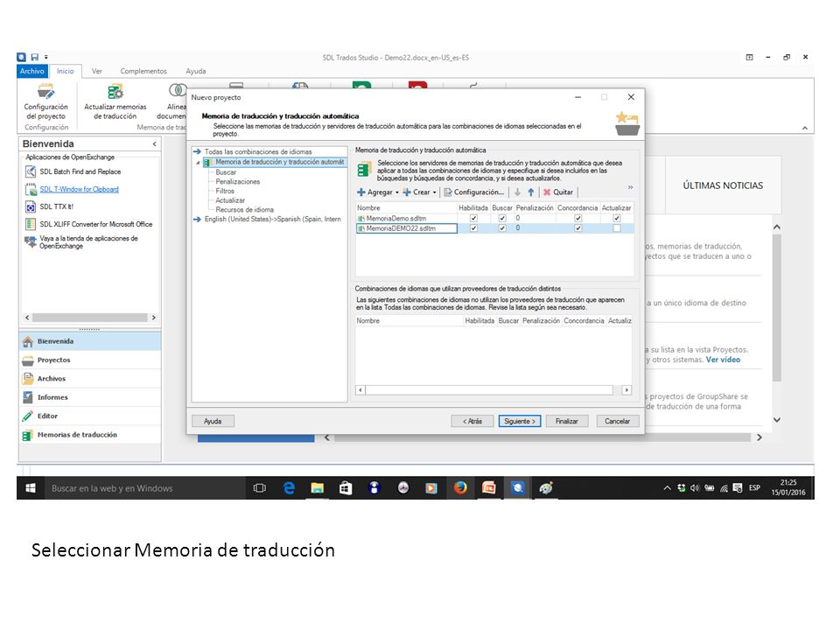Image resolution: width=840 pixels, height=630 pixels.
Task: Open the Crear dropdown menu
Action: (x=419, y=192)
